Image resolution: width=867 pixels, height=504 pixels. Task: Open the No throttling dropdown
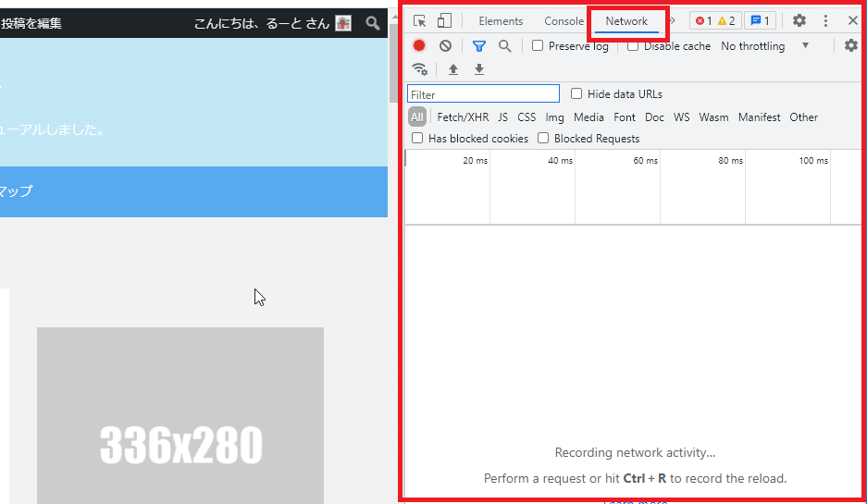coord(764,45)
